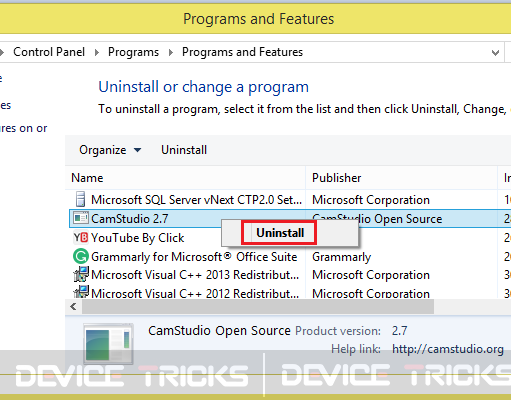The image size is (511, 400).
Task: Click the Microsoft SQL Server setup icon
Action: coord(80,199)
